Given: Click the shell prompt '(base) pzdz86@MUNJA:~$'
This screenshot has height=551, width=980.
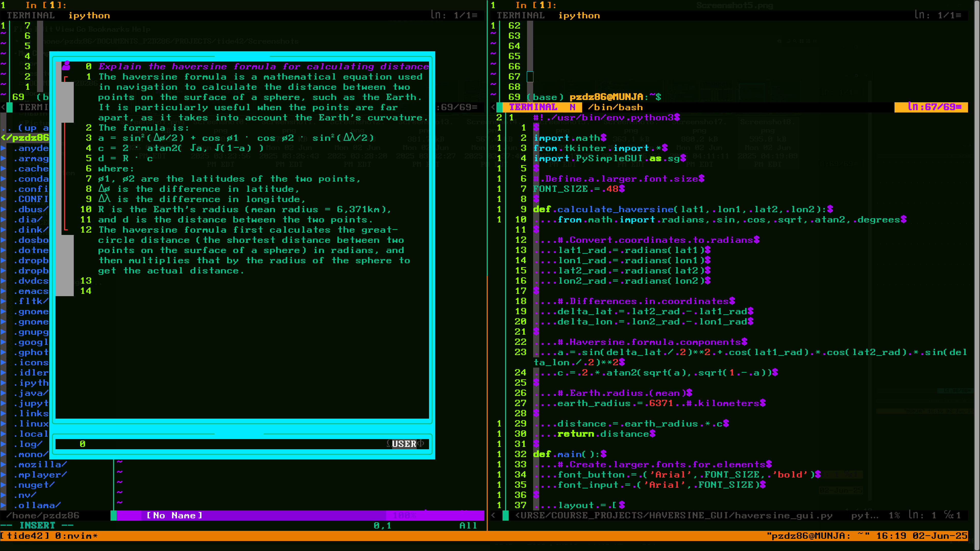Looking at the screenshot, I should 594,97.
